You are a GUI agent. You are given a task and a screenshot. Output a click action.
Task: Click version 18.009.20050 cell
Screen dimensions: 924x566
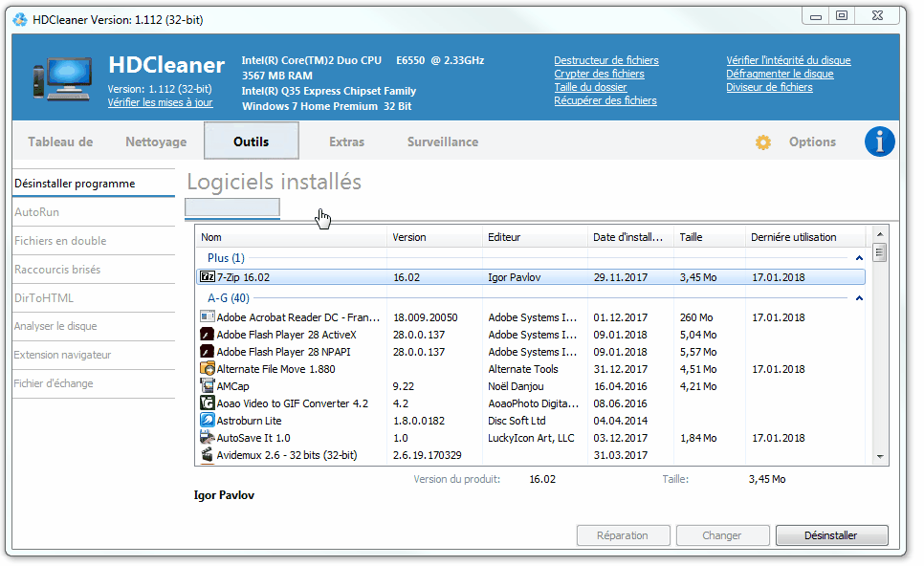click(x=426, y=317)
